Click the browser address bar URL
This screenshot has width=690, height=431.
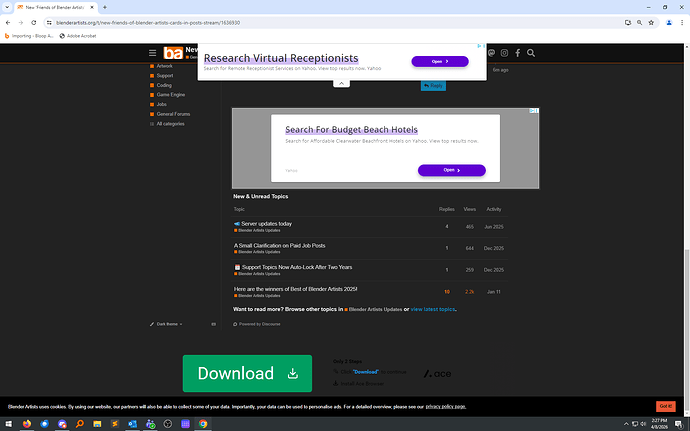point(148,22)
